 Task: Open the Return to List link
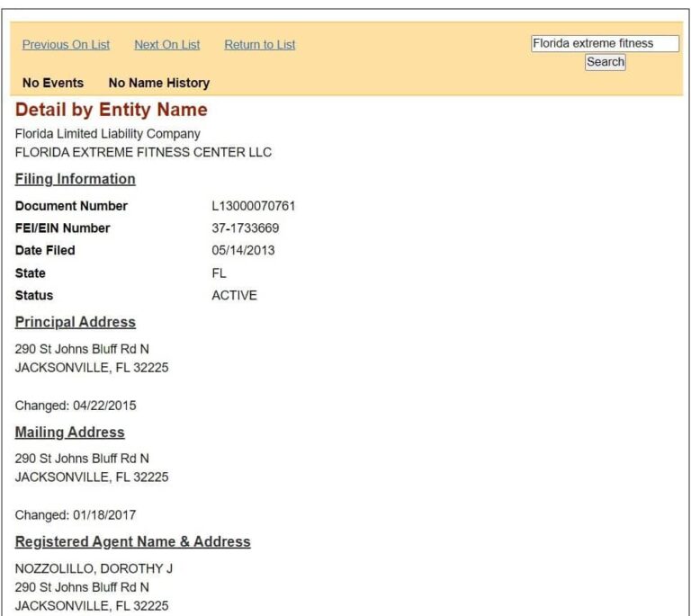point(259,45)
